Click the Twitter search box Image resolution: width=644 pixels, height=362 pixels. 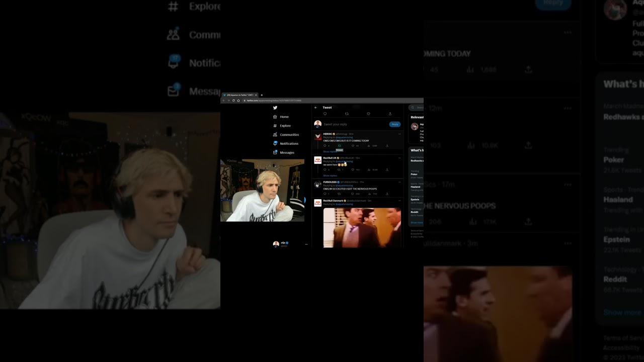[416, 108]
